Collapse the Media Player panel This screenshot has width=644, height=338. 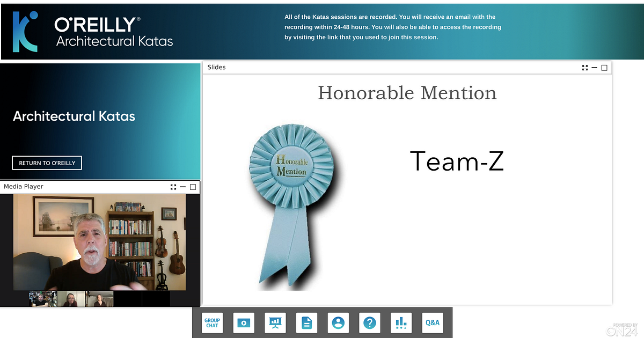tap(182, 187)
